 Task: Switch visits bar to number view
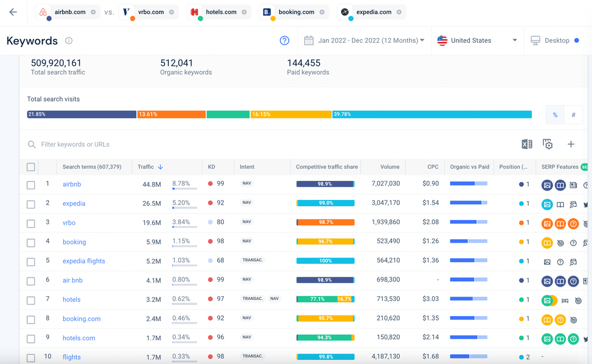pyautogui.click(x=573, y=114)
